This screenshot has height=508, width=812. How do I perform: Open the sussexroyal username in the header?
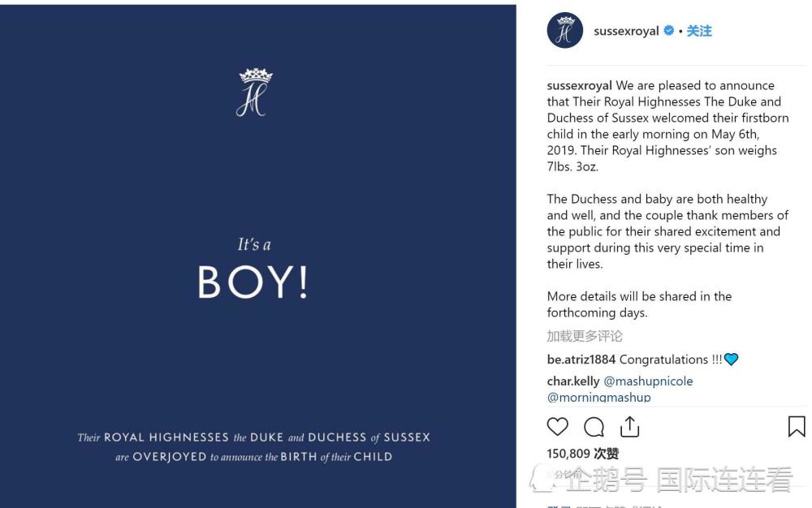click(626, 31)
